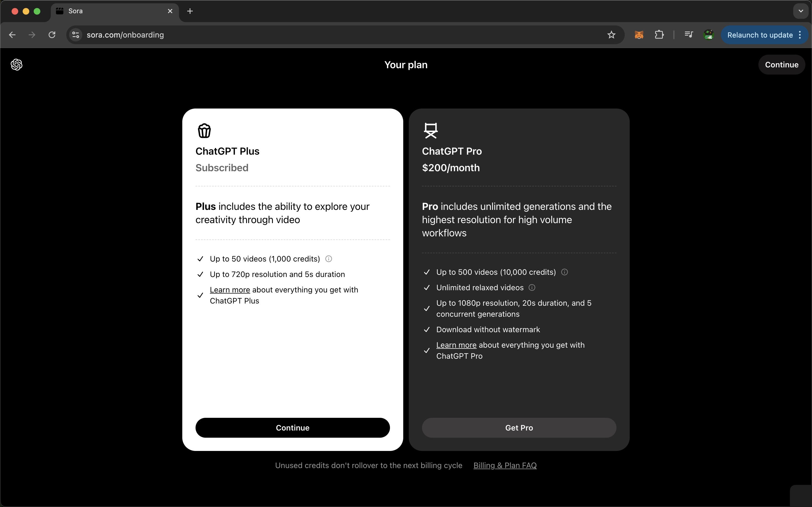This screenshot has width=812, height=507.
Task: Click the '$200/month' price text
Action: (x=451, y=168)
